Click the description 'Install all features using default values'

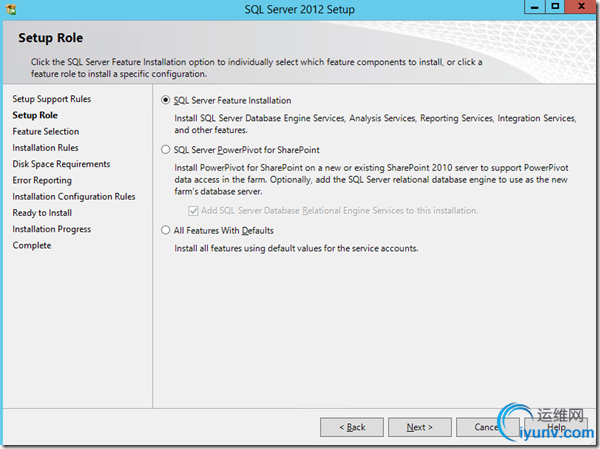(x=296, y=248)
